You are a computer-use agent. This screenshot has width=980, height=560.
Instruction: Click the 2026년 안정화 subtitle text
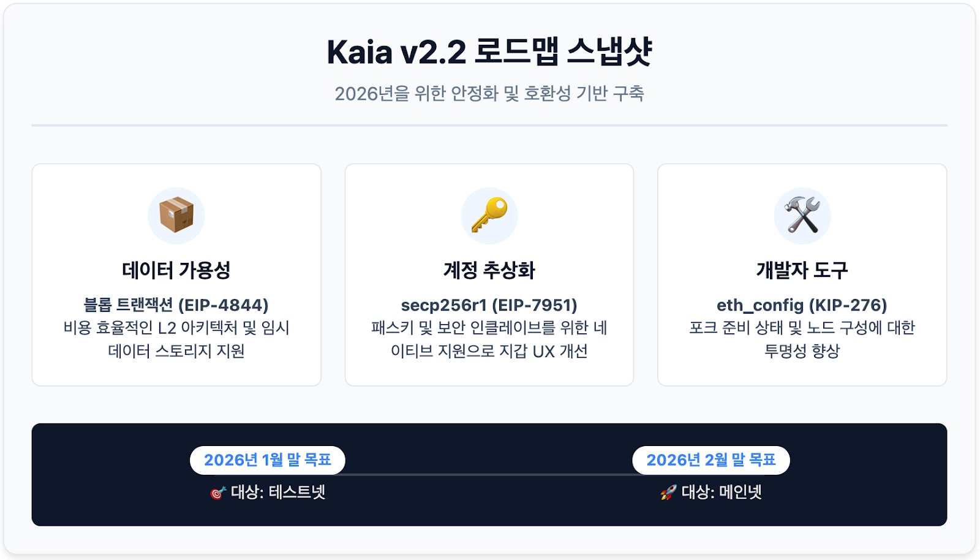[x=489, y=94]
